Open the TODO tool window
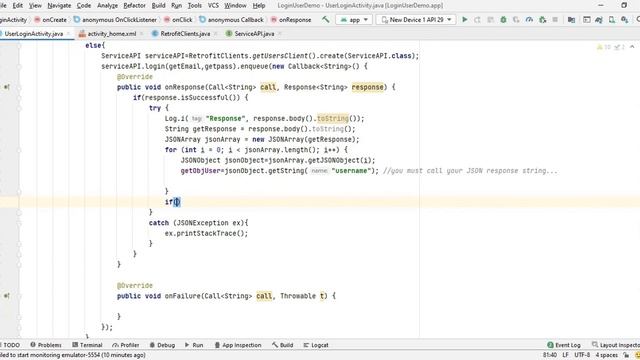The image size is (640, 360). [10, 345]
